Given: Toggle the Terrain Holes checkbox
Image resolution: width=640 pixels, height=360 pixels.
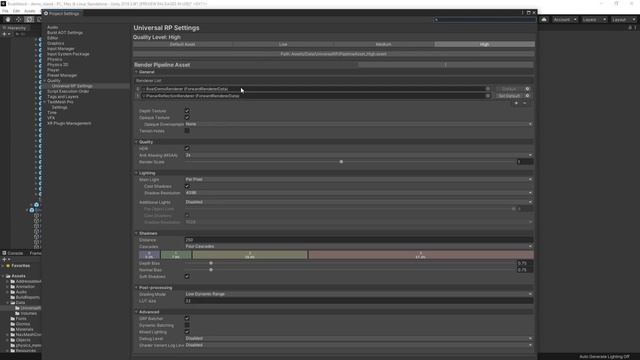Looking at the screenshot, I should pyautogui.click(x=187, y=131).
